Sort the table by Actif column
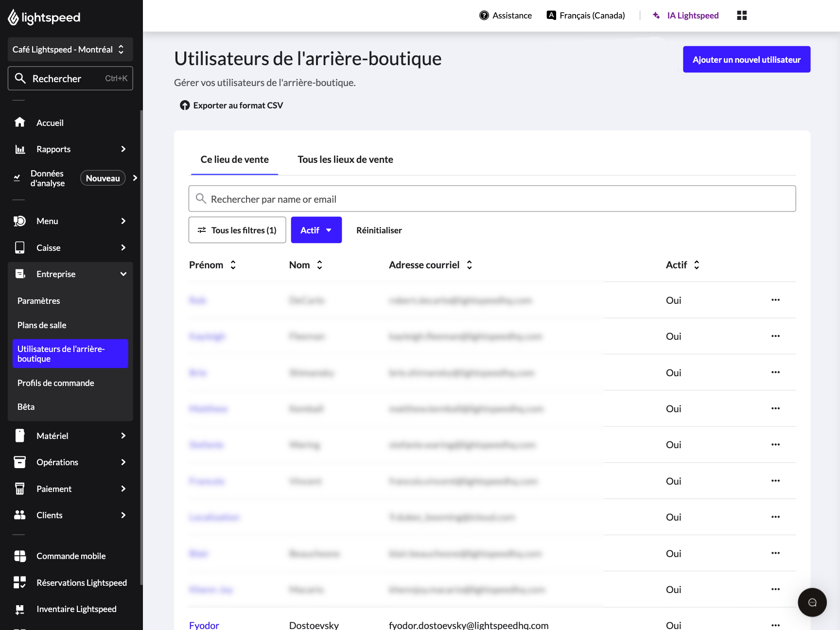The height and width of the screenshot is (630, 840). pos(697,265)
